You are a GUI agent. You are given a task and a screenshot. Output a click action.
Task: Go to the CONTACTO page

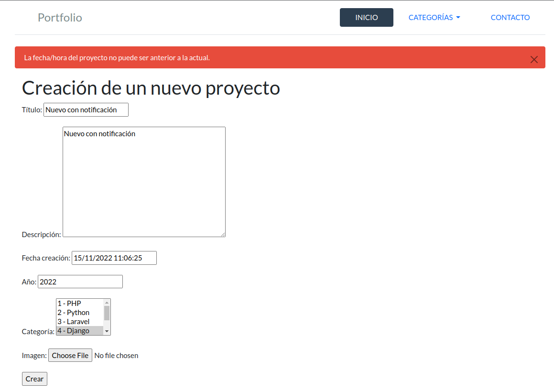[x=510, y=18]
